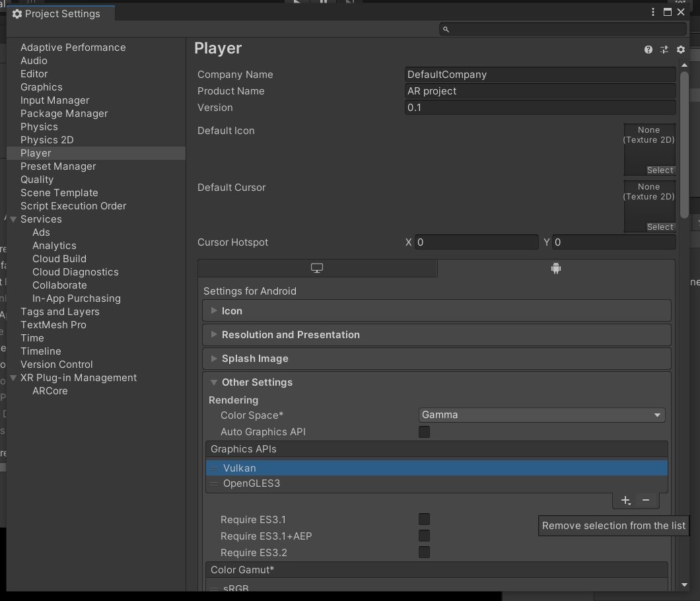Open Physics 2D settings
Viewport: 700px width, 601px height.
pos(47,140)
